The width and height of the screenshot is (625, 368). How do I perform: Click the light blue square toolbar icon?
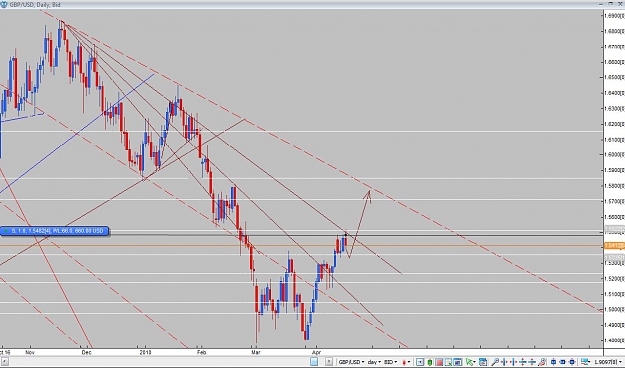(314, 362)
